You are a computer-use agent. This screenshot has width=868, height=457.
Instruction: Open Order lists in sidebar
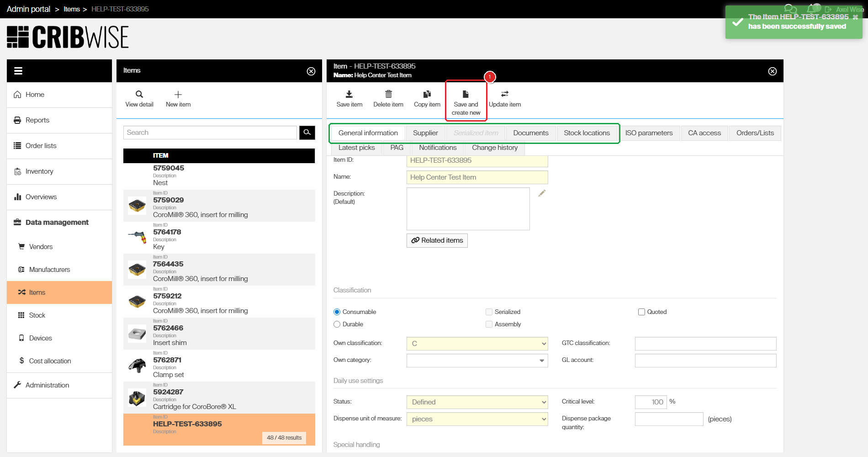(x=59, y=146)
